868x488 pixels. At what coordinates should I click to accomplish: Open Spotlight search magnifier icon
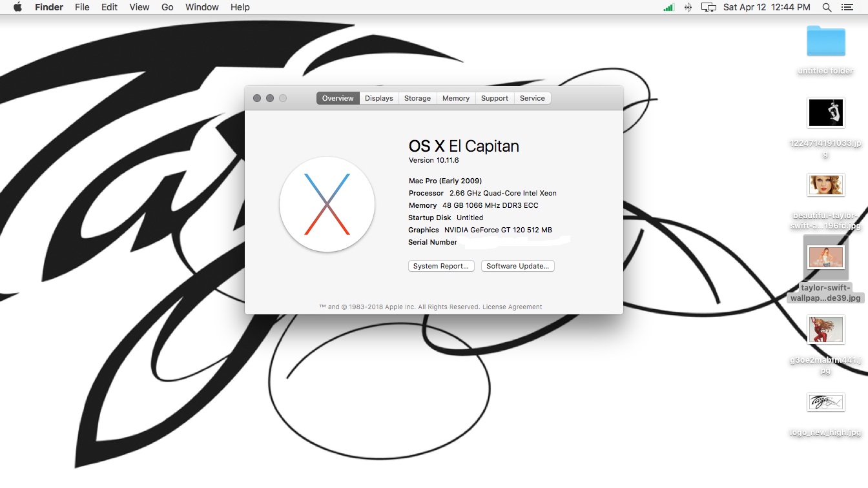click(827, 7)
